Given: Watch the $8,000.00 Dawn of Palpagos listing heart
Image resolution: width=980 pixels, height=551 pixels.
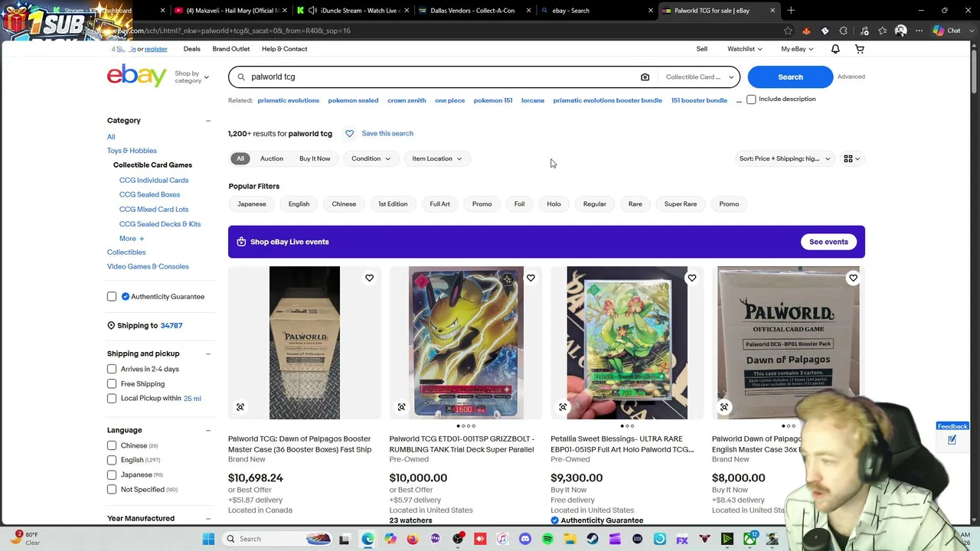Looking at the screenshot, I should pos(853,278).
